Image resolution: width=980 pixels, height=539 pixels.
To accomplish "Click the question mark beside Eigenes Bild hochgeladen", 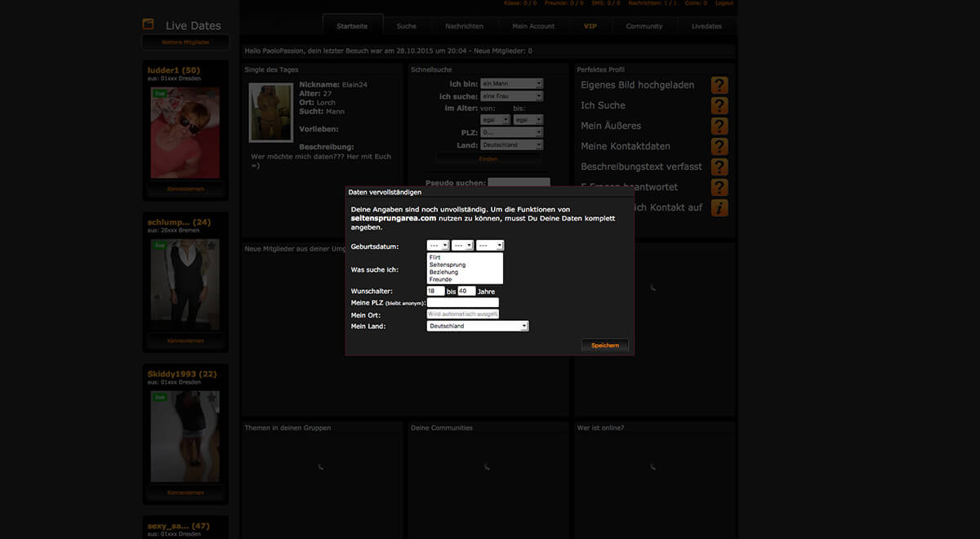I will pyautogui.click(x=719, y=85).
